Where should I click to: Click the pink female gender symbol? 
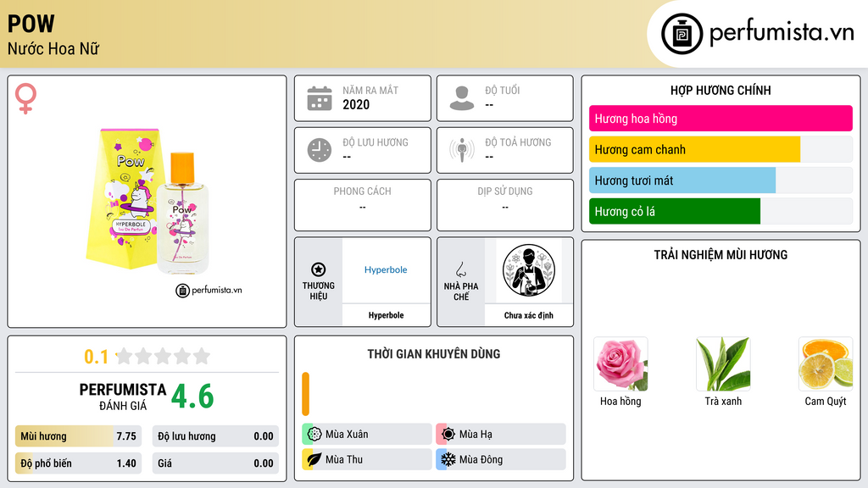point(26,98)
